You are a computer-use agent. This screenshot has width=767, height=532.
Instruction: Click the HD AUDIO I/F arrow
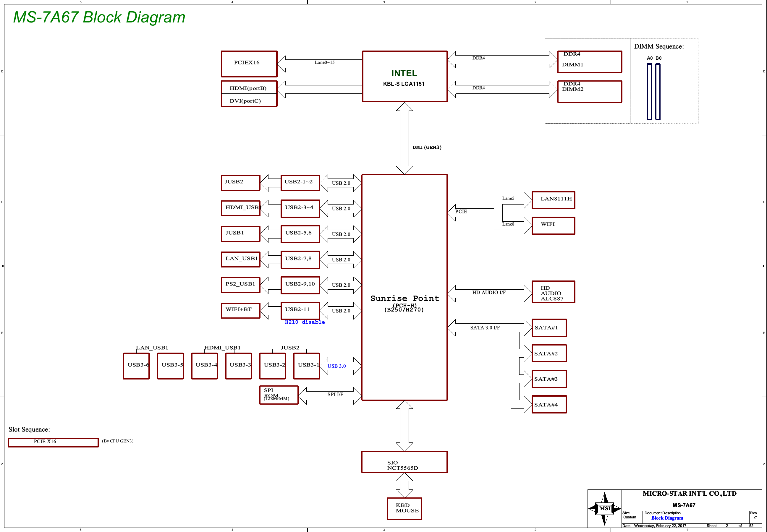pyautogui.click(x=489, y=294)
